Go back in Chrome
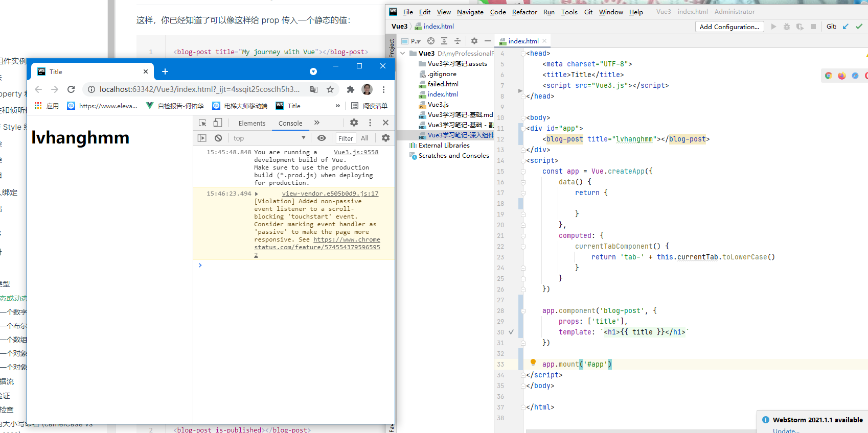The height and width of the screenshot is (433, 868). pyautogui.click(x=38, y=89)
